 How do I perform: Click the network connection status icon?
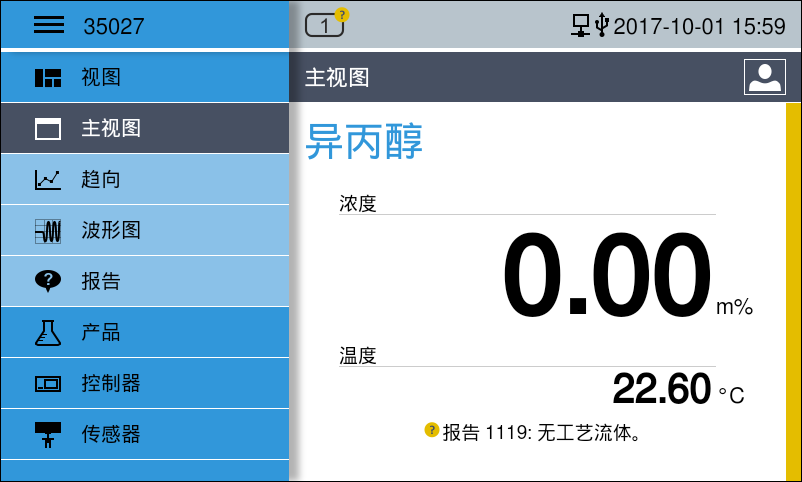point(580,26)
